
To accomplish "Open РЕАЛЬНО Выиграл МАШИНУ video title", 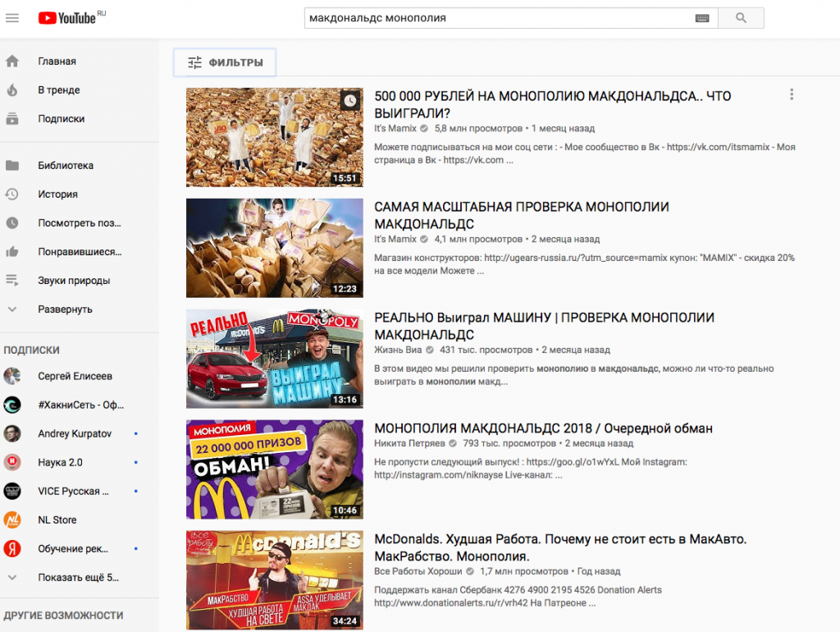I will (x=544, y=326).
